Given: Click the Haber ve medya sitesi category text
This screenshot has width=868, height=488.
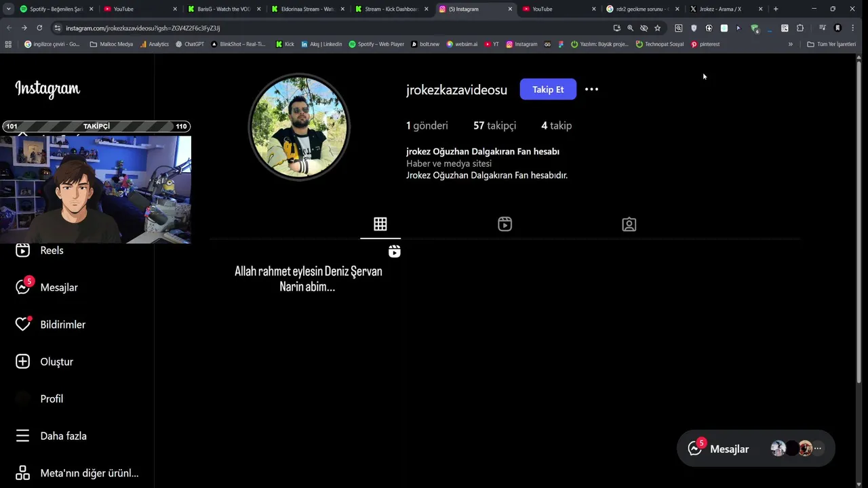Looking at the screenshot, I should tap(449, 163).
